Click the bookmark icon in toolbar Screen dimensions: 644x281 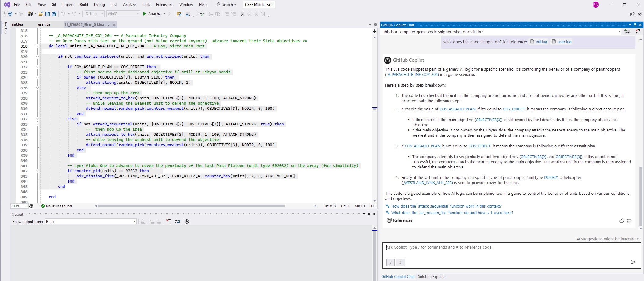tap(243, 14)
